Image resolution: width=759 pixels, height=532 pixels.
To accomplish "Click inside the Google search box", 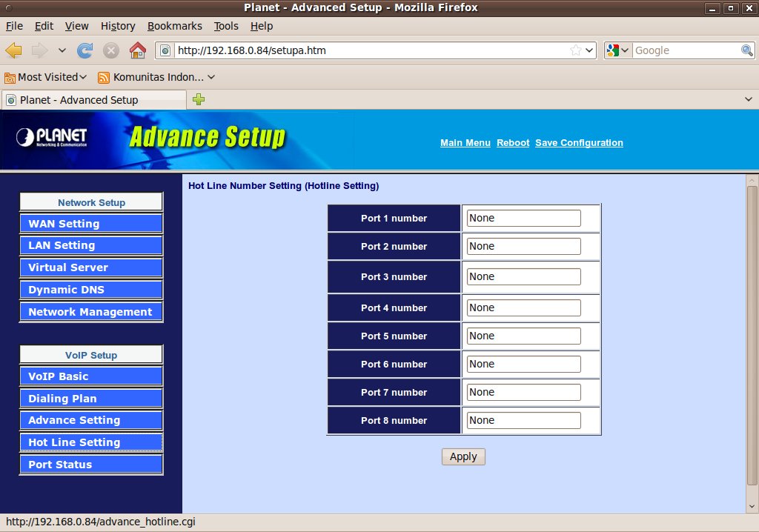I will [x=686, y=50].
